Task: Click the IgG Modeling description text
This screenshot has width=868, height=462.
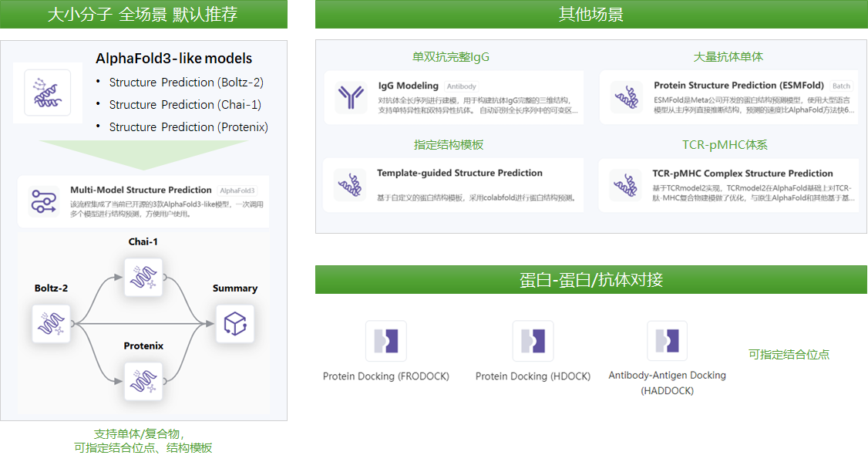Action: tap(478, 105)
